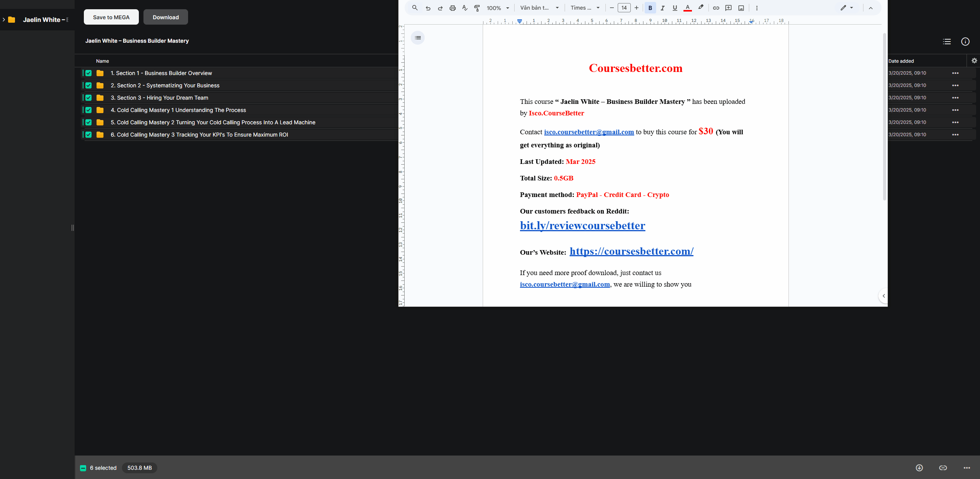Image resolution: width=980 pixels, height=479 pixels.
Task: Expand the side panel arrow
Action: pyautogui.click(x=883, y=296)
